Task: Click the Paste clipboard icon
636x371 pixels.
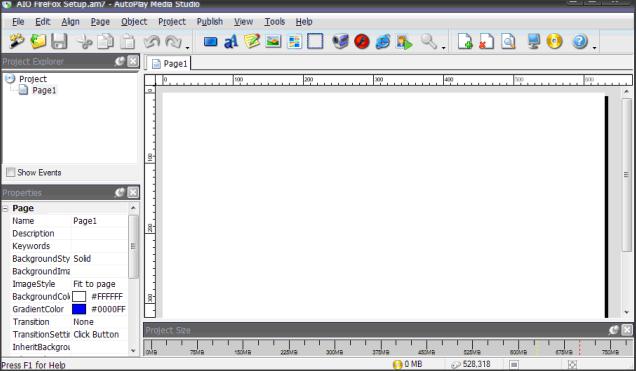Action: (x=128, y=41)
